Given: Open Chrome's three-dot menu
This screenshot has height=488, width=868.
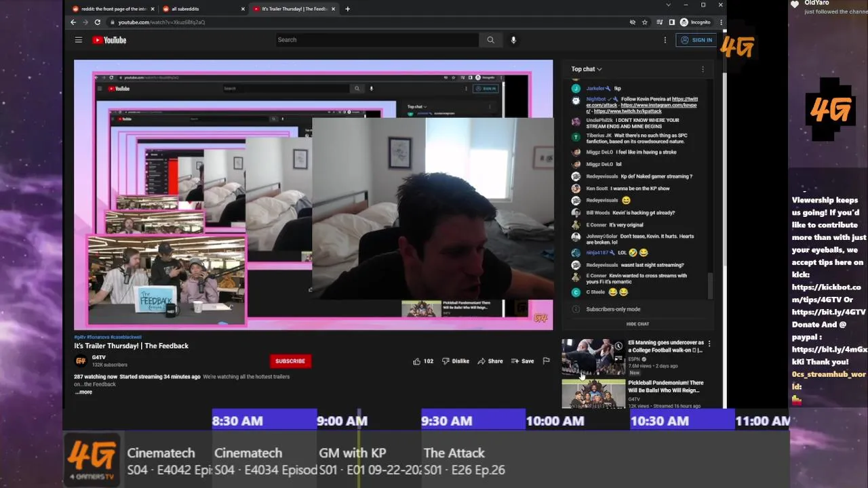Looking at the screenshot, I should 721,22.
